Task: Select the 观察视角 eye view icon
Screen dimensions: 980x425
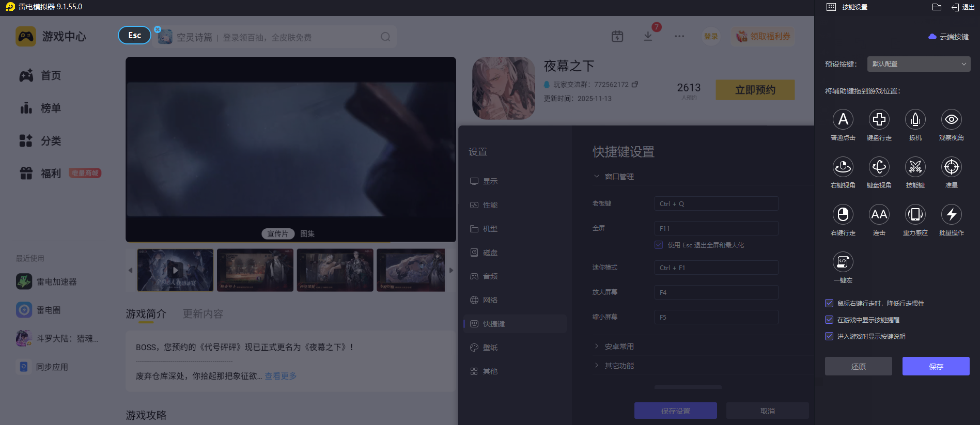Action: pyautogui.click(x=951, y=119)
